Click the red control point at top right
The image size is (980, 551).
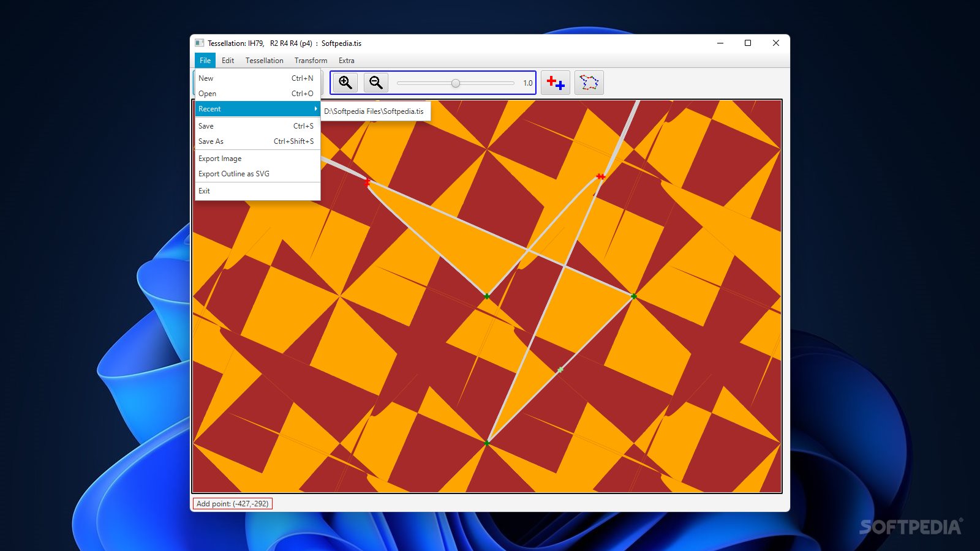tap(601, 176)
